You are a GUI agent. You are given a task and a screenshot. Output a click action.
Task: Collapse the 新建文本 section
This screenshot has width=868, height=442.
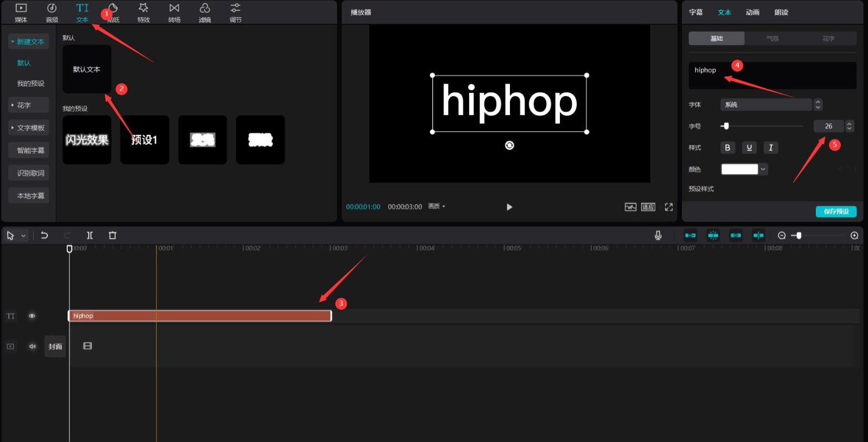point(28,42)
